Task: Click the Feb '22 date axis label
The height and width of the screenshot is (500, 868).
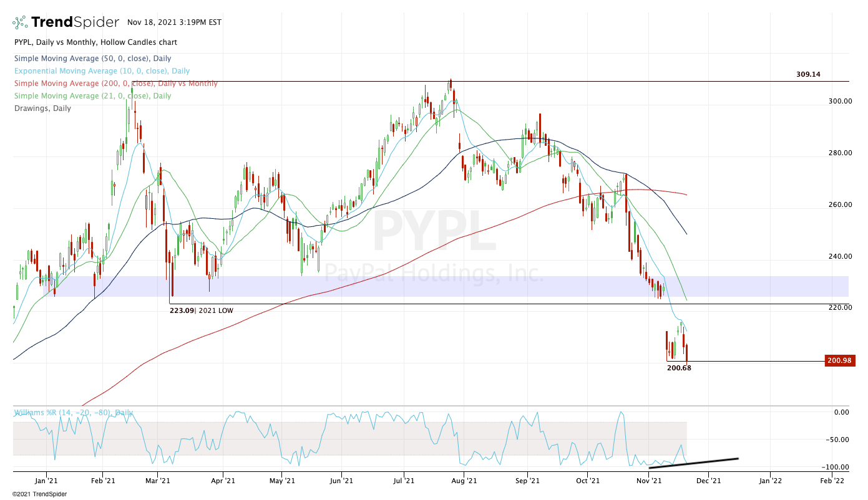Action: coord(832,481)
